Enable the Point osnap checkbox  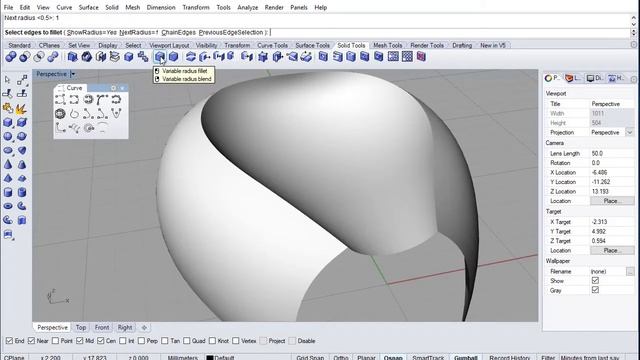coord(56,341)
